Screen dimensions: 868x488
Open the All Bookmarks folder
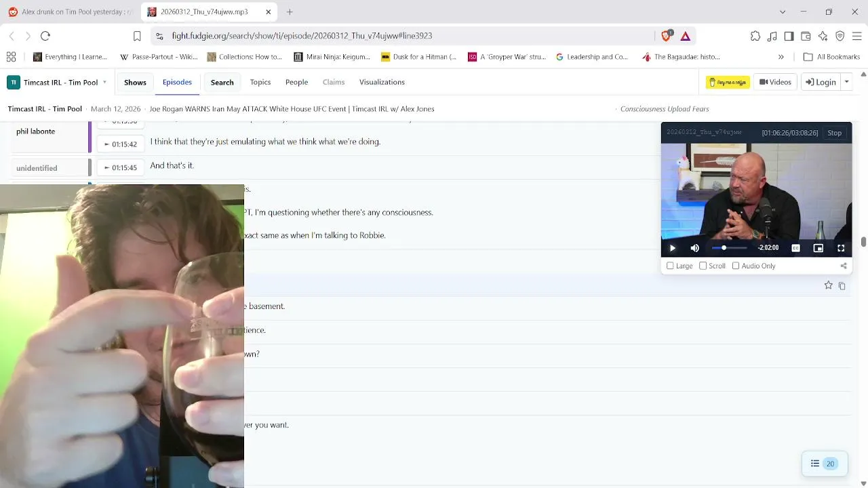[831, 57]
